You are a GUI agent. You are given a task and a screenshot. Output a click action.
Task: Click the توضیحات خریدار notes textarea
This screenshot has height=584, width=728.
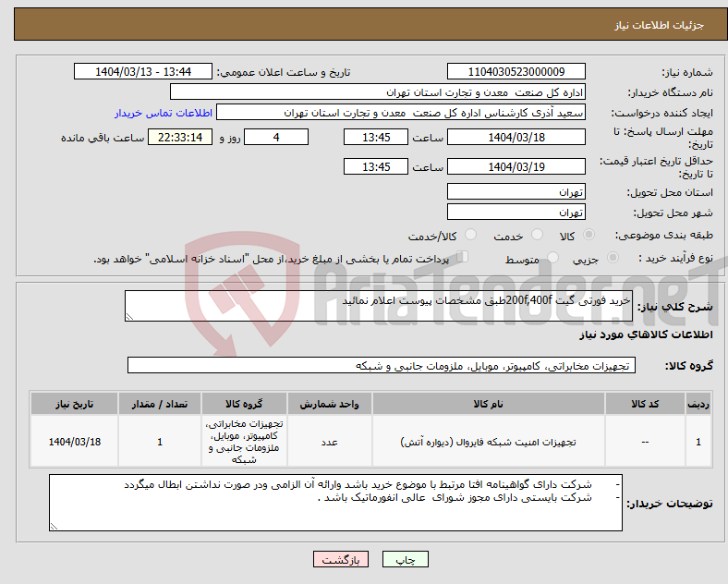[x=335, y=503]
